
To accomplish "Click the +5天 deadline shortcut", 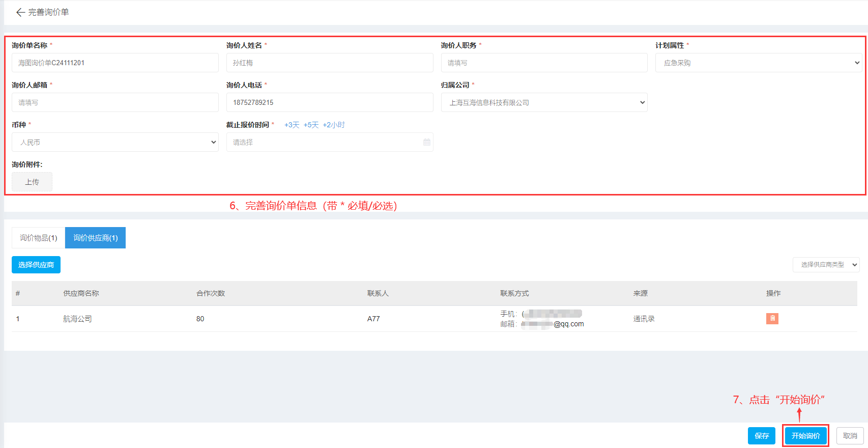I will tap(311, 125).
